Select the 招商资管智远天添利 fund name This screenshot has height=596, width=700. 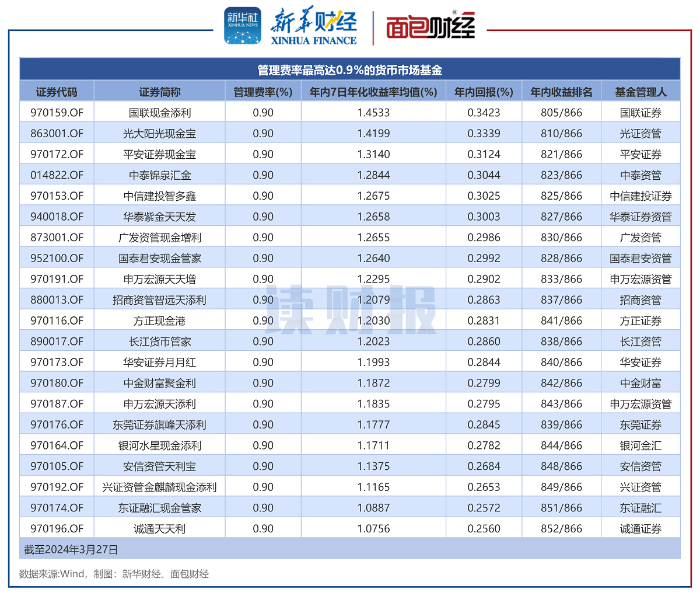[159, 300]
